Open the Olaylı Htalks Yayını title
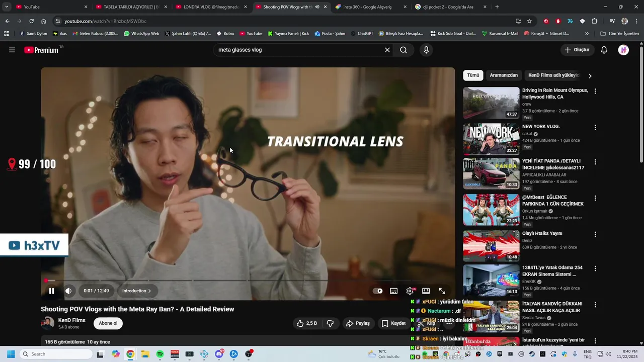Screen dimensions: 644x362 tap(542, 233)
